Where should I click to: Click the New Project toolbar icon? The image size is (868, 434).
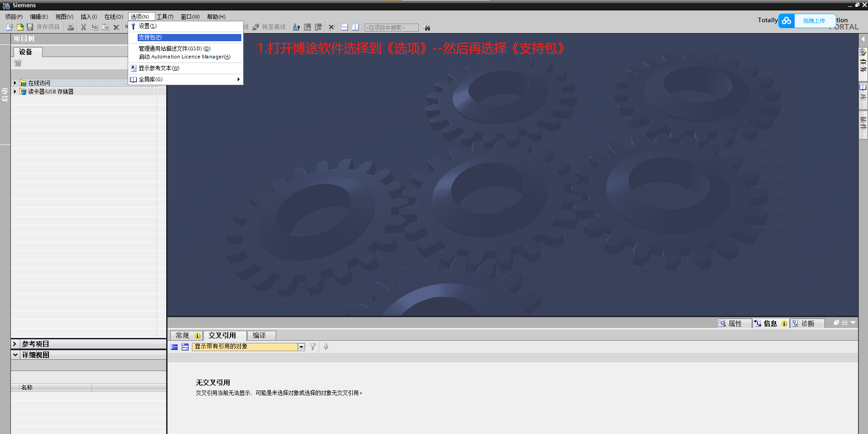click(10, 27)
